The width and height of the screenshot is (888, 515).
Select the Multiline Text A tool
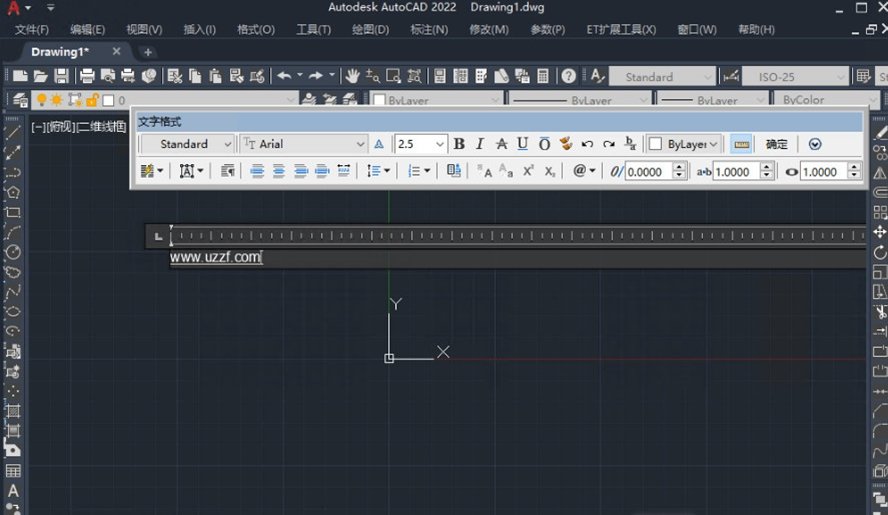[12, 491]
